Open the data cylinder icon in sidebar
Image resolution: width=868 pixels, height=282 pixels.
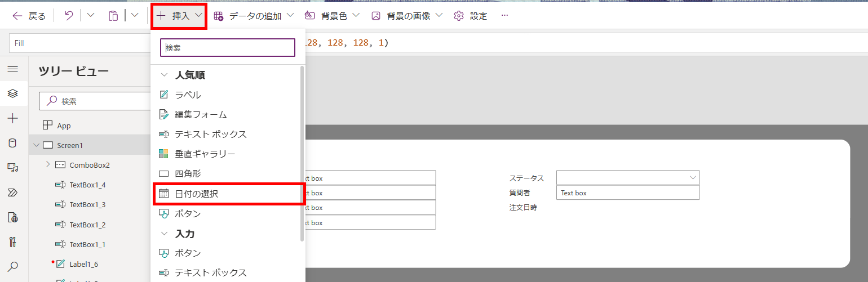(13, 143)
